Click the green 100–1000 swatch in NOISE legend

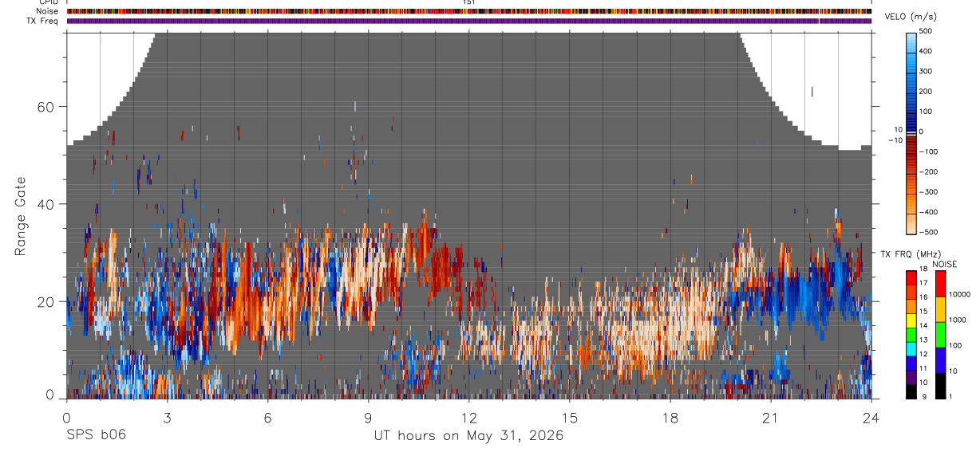click(939, 335)
